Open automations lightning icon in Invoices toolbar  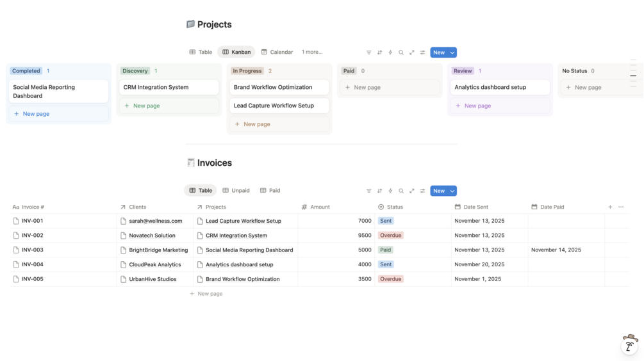click(390, 191)
